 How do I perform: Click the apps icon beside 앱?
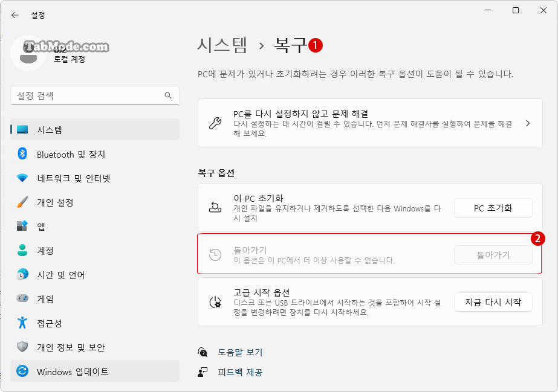(x=22, y=226)
